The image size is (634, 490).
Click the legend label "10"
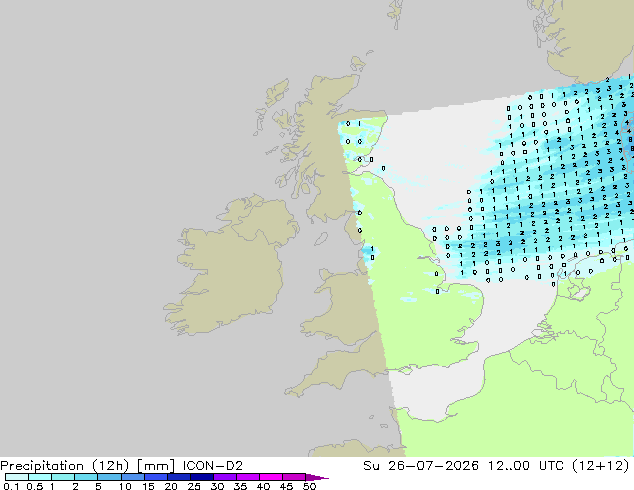coord(125,486)
